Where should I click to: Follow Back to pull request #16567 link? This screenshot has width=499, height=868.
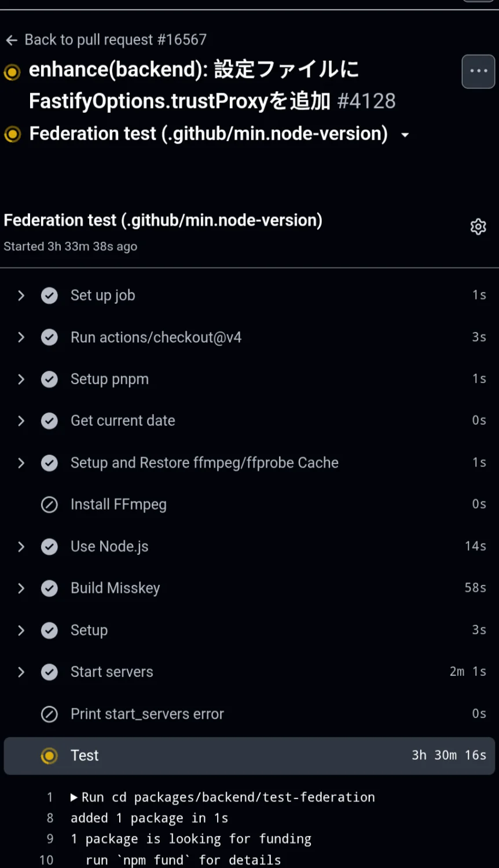click(x=115, y=40)
